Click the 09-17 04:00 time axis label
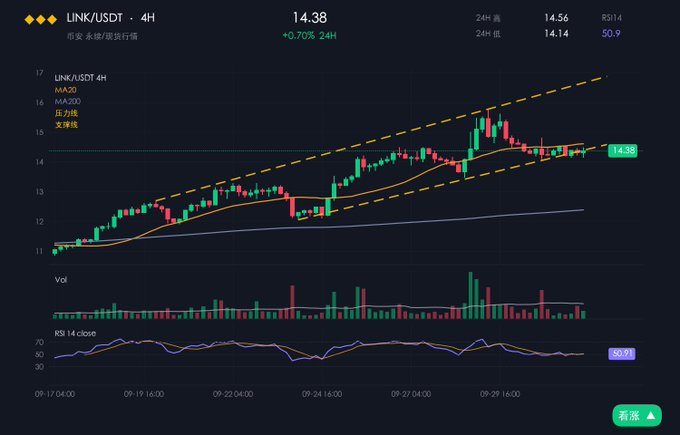The width and height of the screenshot is (680, 435). (x=55, y=394)
